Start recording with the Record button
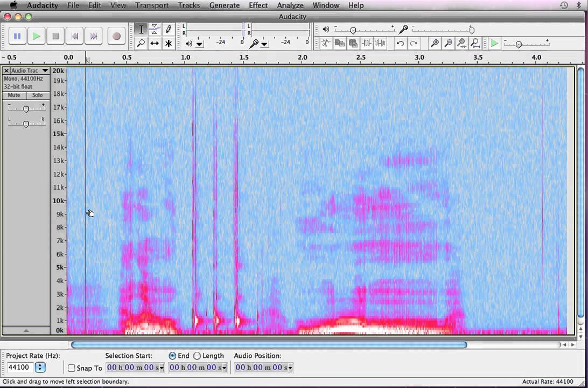The height and width of the screenshot is (388, 588). pyautogui.click(x=116, y=36)
